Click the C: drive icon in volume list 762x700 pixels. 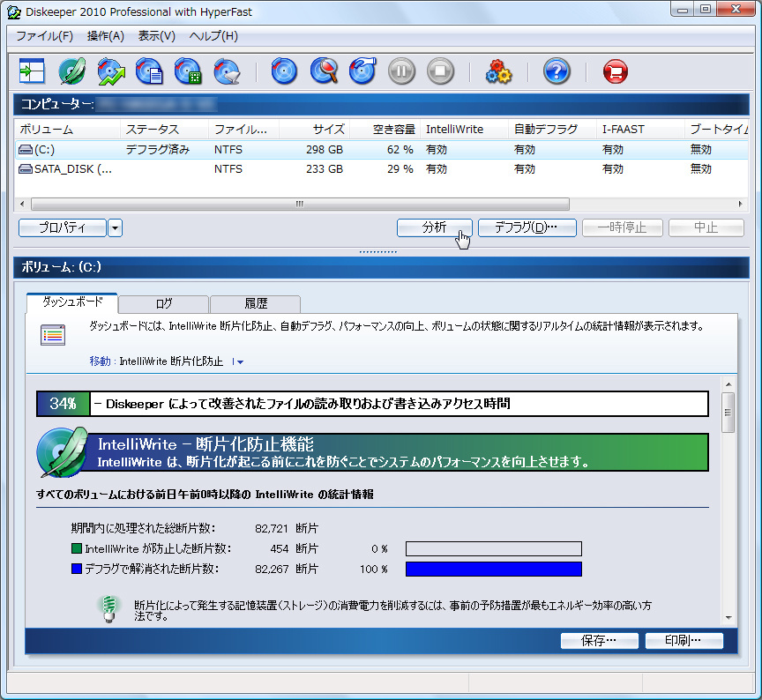(26, 149)
